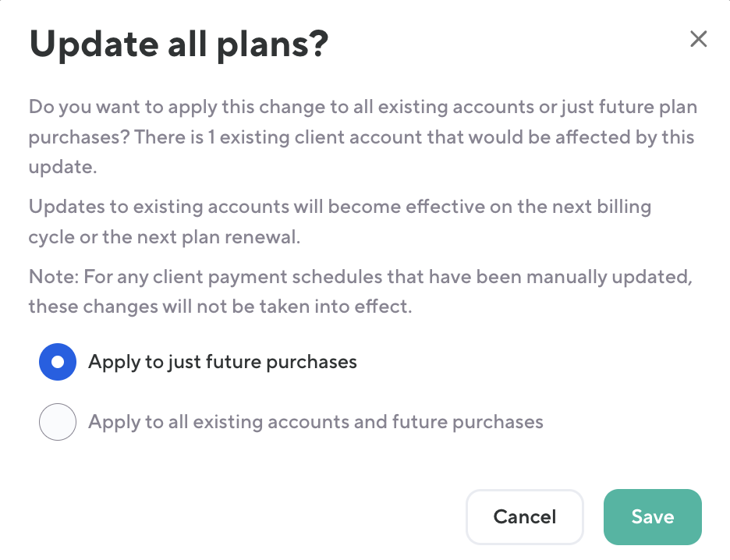Abort the plan update by clicking Cancel
Viewport: 730px width, 560px height.
pos(524,516)
